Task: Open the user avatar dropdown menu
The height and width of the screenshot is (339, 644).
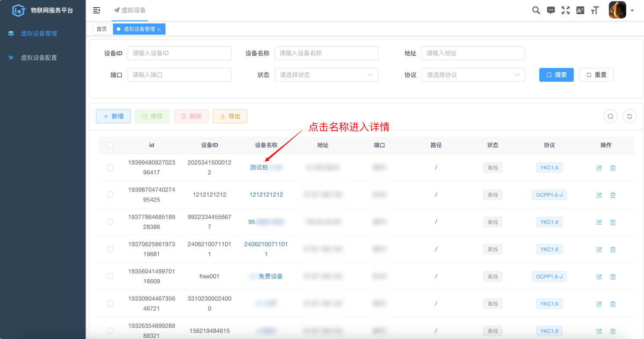Action: [x=621, y=10]
